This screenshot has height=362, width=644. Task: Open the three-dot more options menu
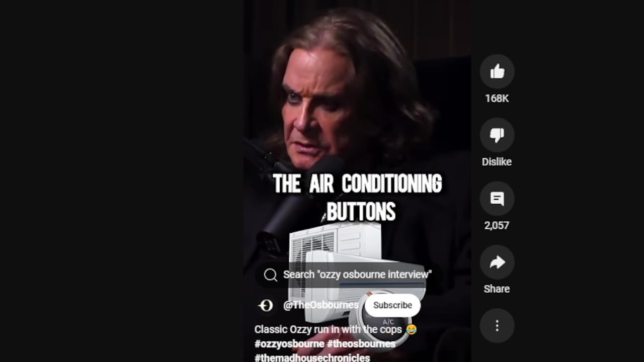[497, 326]
